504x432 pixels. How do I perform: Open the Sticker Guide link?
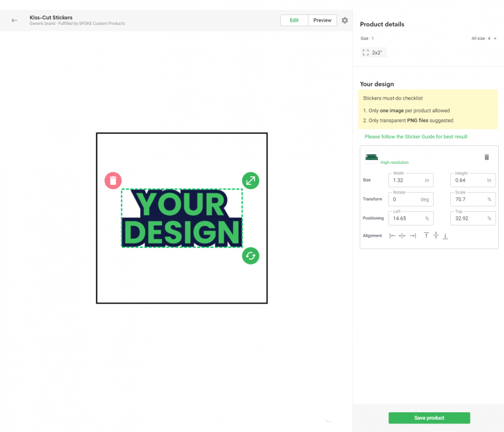coord(416,136)
